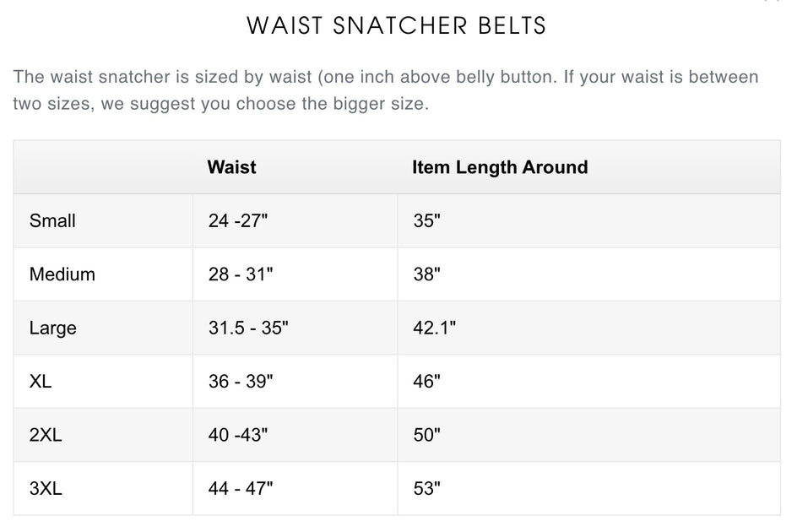The height and width of the screenshot is (532, 797).
Task: Click the "Waist Snatcher Belts" heading
Action: tap(397, 25)
